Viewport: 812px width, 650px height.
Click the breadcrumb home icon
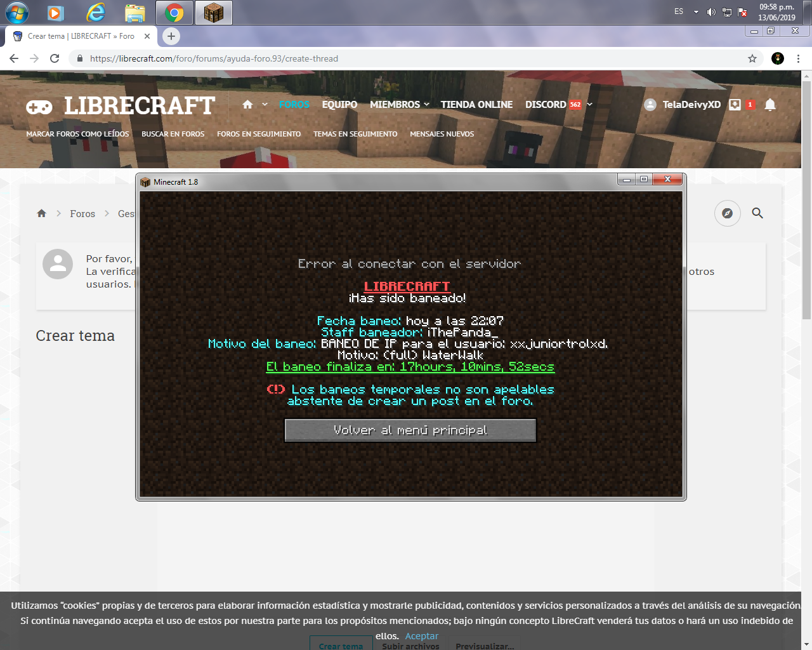point(42,213)
